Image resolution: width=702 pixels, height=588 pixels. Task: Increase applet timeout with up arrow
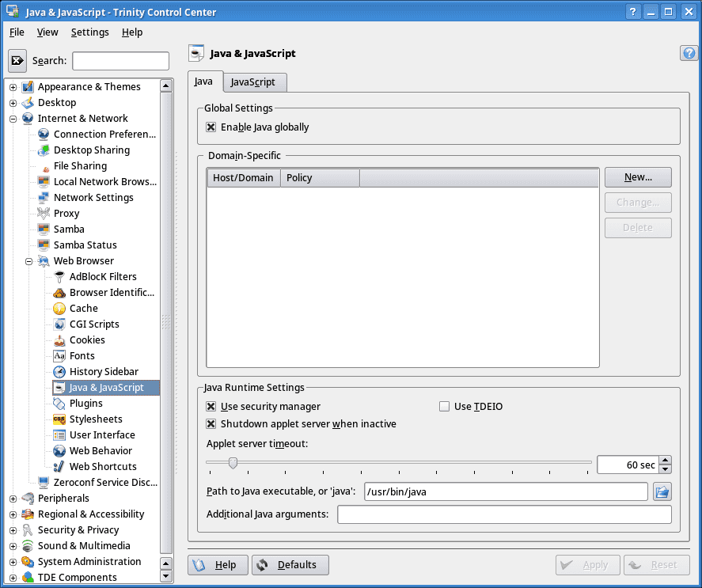[666, 461]
